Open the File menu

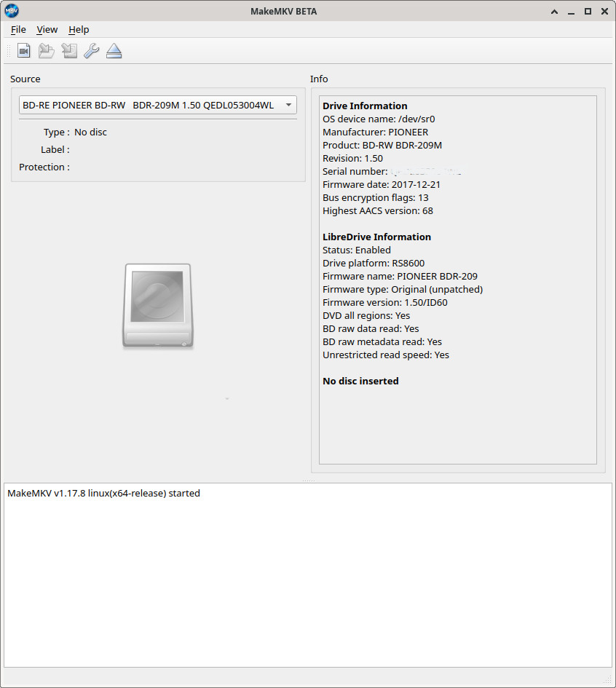(x=18, y=29)
